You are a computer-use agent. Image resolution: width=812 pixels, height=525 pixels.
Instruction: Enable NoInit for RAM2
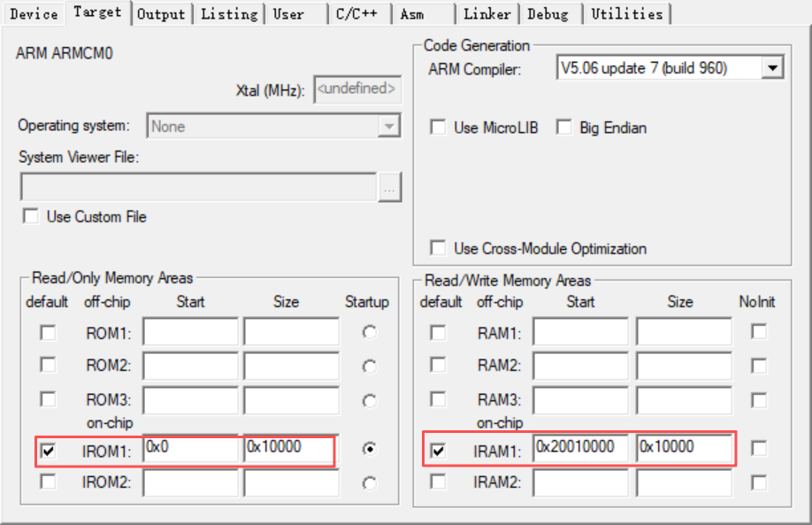759,366
